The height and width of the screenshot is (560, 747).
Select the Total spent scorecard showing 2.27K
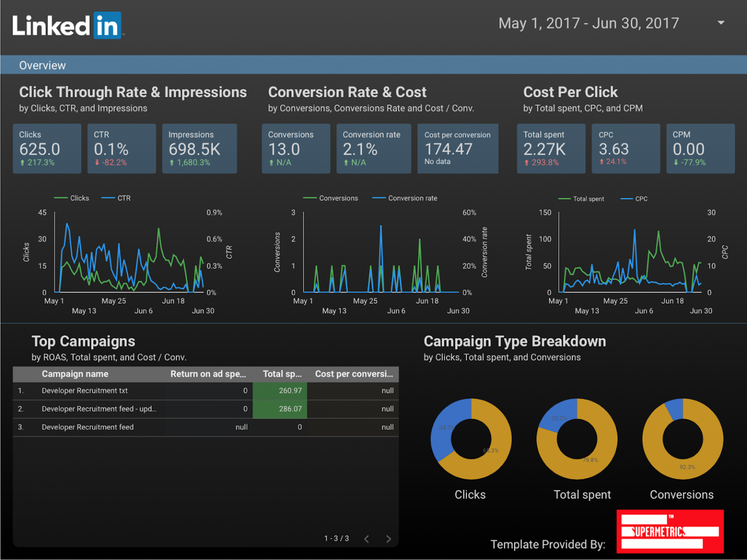(551, 148)
